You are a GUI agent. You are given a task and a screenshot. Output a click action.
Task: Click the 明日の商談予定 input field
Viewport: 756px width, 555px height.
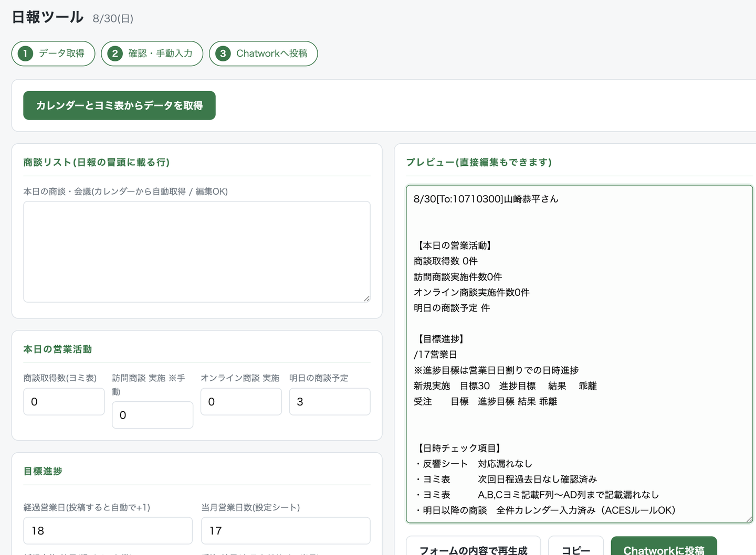[330, 402]
